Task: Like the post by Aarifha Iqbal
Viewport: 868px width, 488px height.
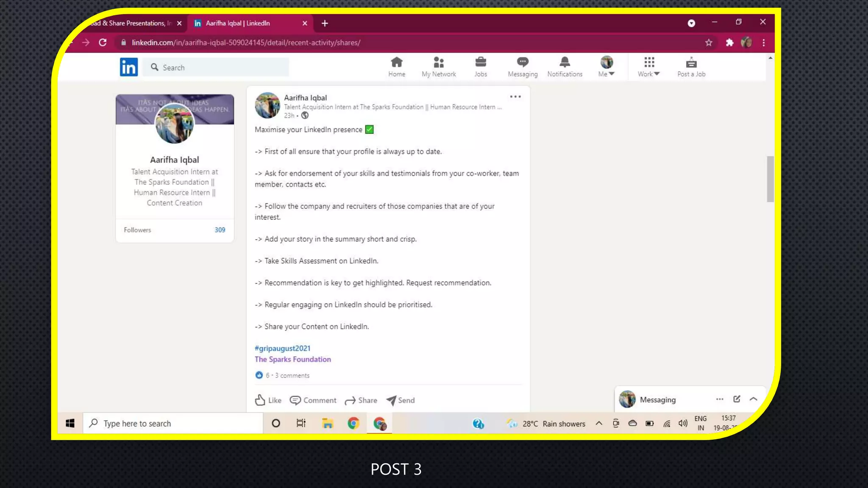Action: (x=268, y=400)
